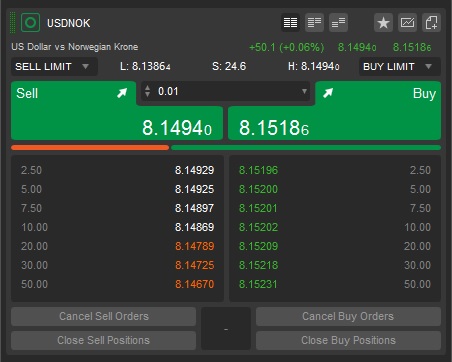Click Close Buy Positions button
Screen dimensions: 452x362
coord(348,340)
